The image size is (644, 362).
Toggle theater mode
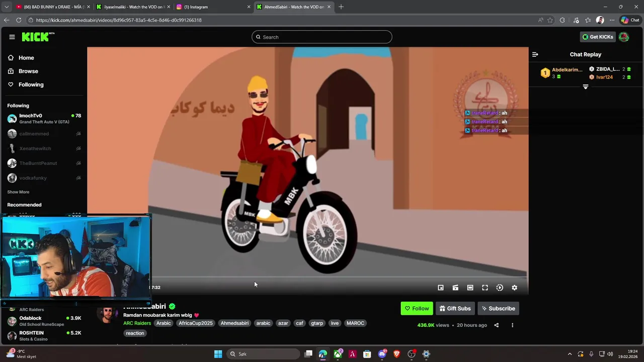click(x=470, y=288)
